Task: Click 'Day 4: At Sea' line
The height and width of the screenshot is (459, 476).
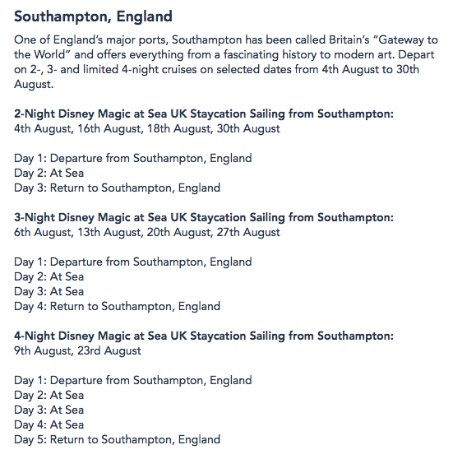Action: coord(49,425)
